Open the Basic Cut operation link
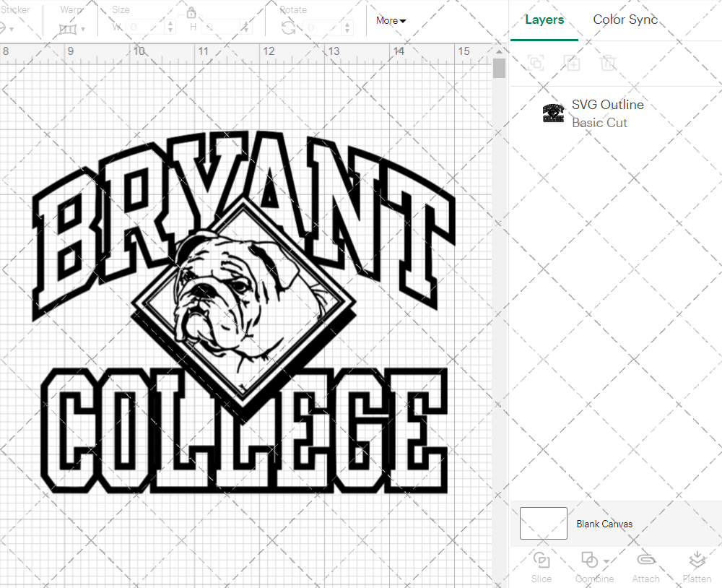 (599, 123)
